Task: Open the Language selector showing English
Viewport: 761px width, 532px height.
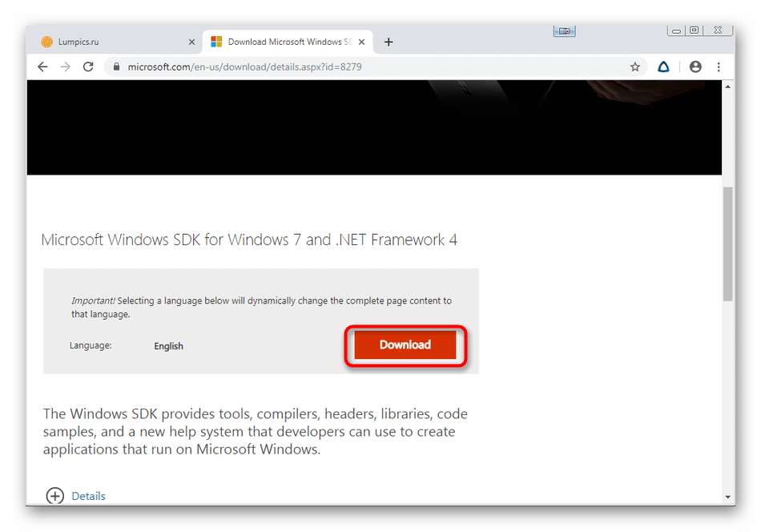Action: point(169,346)
